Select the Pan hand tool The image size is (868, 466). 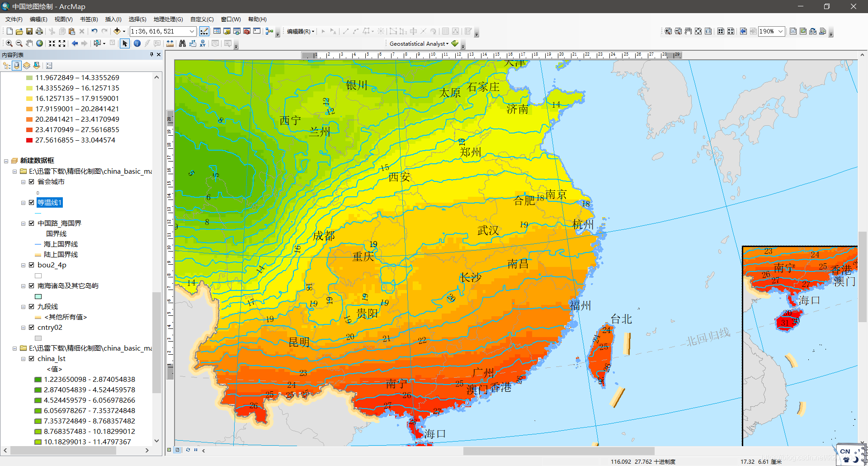coord(29,43)
